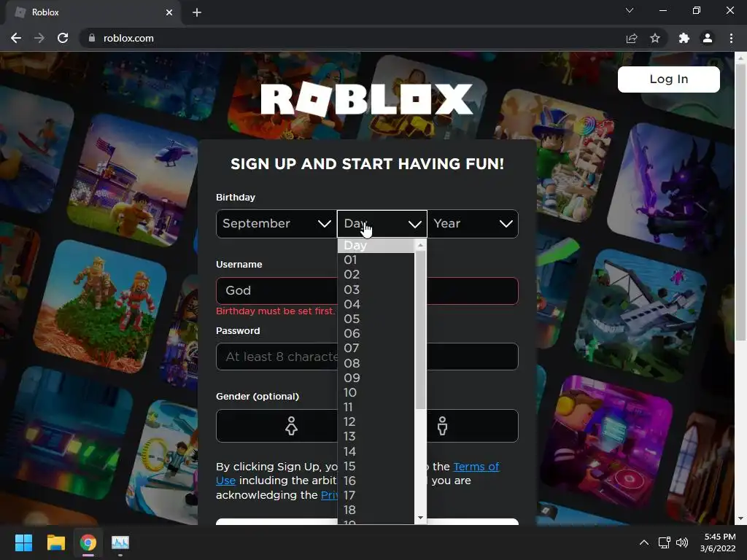
Task: Open the Windows Start menu
Action: [23, 542]
